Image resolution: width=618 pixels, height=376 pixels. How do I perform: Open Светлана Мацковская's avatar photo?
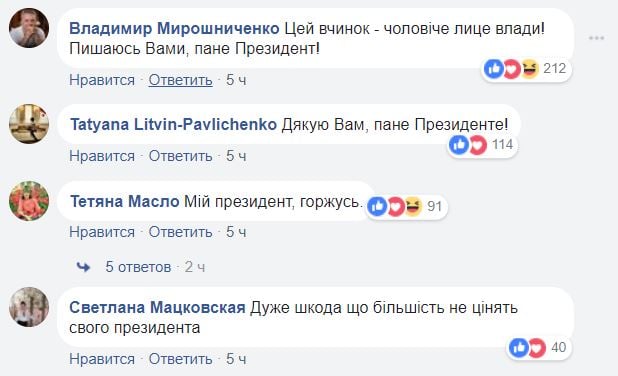coord(29,307)
